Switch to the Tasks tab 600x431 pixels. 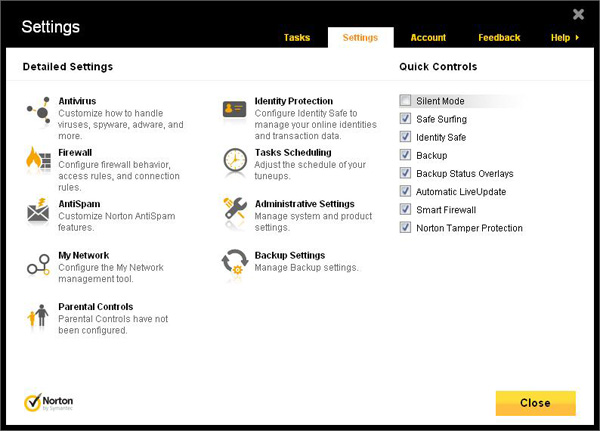tap(297, 38)
